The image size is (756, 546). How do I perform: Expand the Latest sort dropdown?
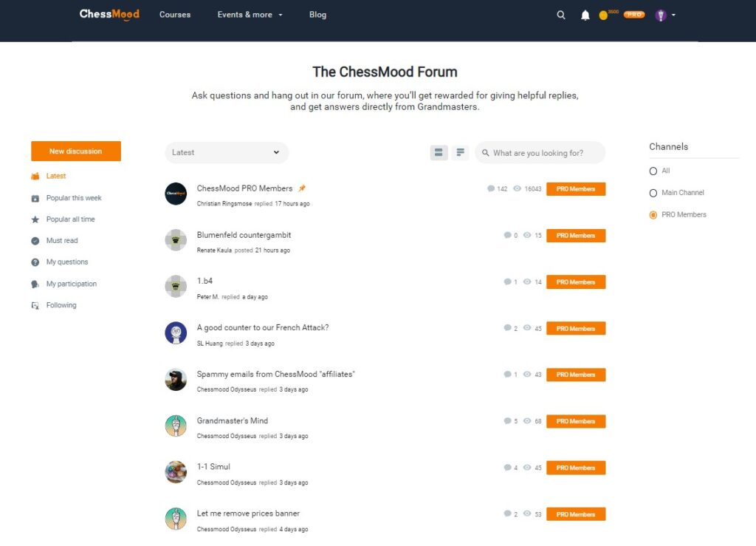point(227,152)
